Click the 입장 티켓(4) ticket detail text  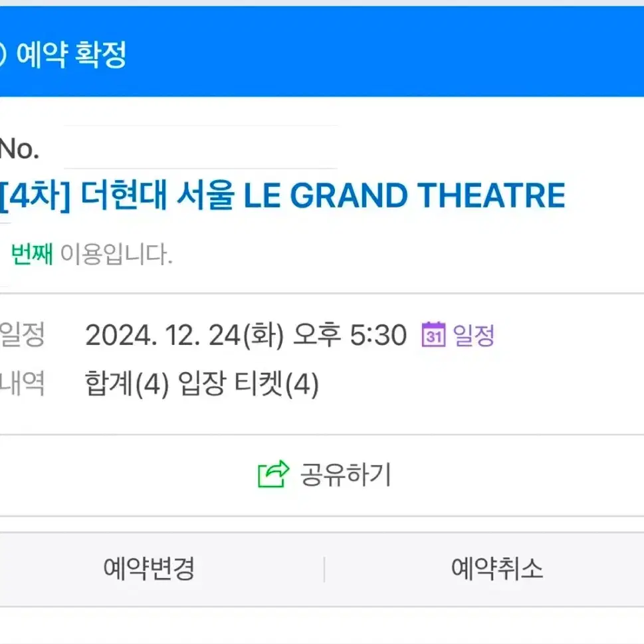tap(249, 383)
